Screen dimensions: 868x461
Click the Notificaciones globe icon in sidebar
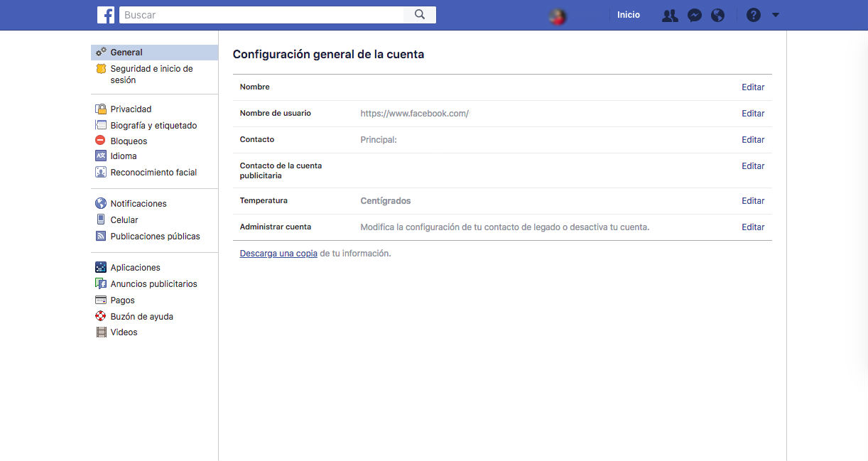pos(101,203)
